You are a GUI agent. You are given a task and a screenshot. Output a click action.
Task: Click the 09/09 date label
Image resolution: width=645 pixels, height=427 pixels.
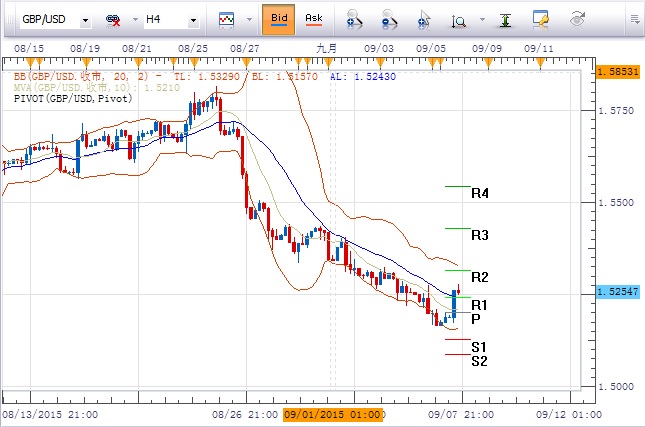click(x=487, y=49)
